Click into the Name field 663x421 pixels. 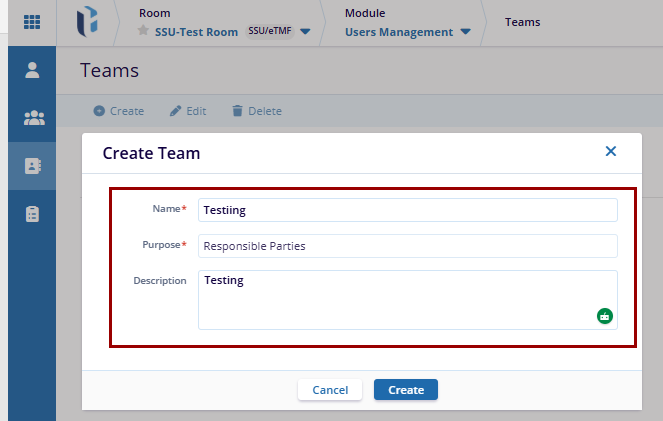pyautogui.click(x=407, y=210)
